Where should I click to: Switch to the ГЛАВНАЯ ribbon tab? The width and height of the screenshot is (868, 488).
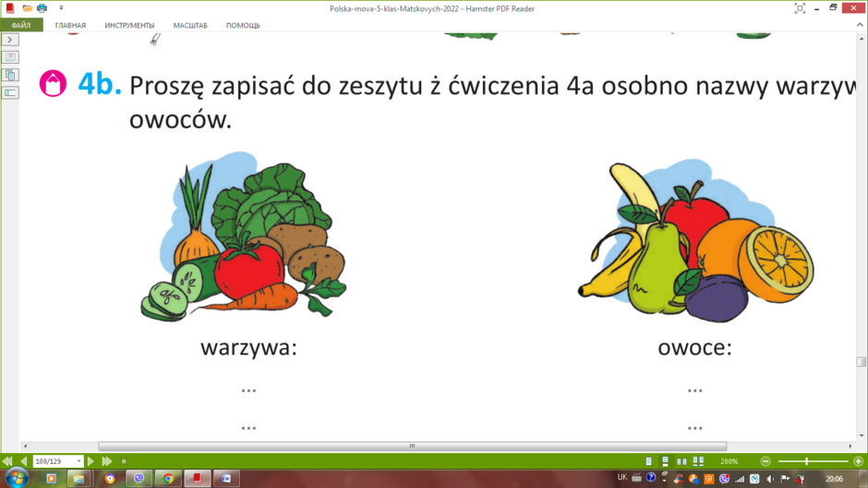(x=70, y=26)
